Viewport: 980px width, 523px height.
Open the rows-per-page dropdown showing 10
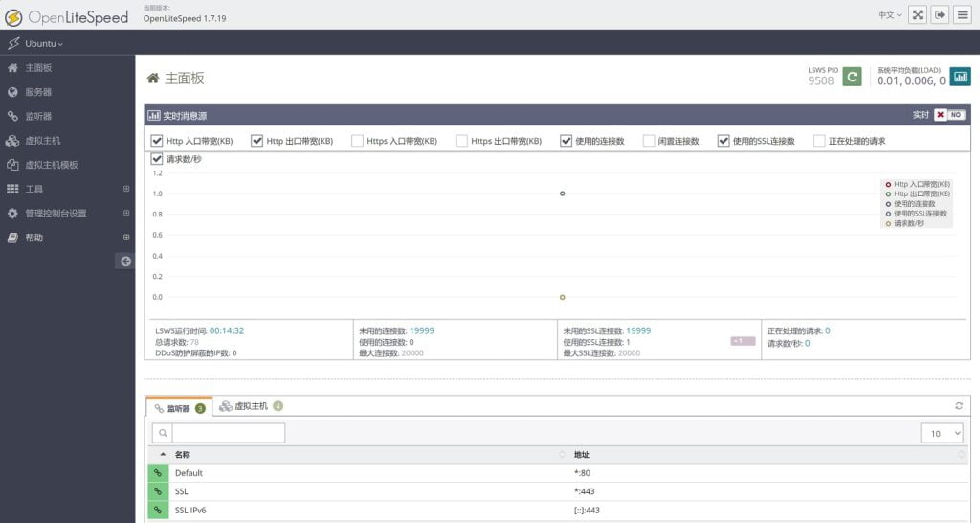[942, 433]
